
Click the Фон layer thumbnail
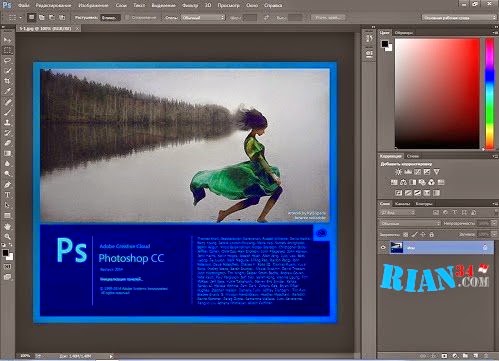pos(396,248)
